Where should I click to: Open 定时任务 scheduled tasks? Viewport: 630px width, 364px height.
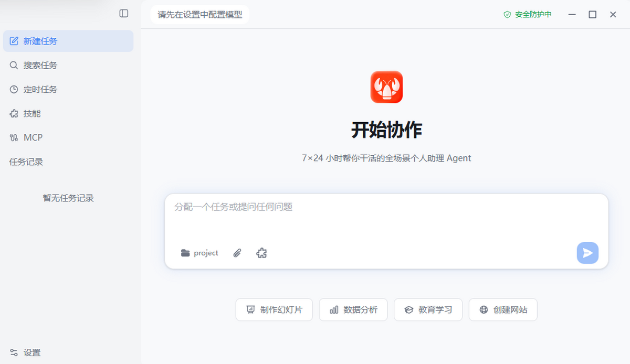pyautogui.click(x=68, y=89)
